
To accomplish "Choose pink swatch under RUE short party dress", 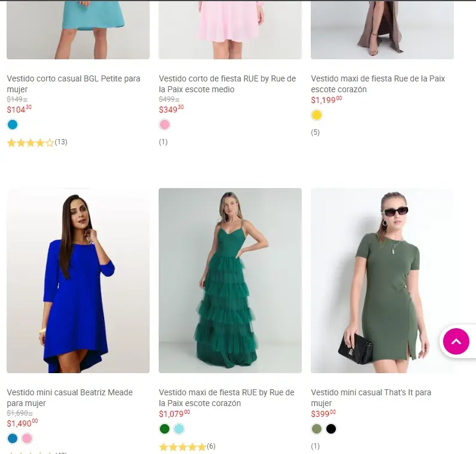I will point(165,125).
